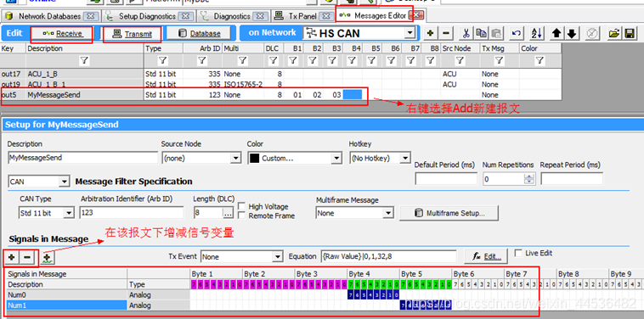Add signal with plus under Signals in Message
The width and height of the screenshot is (644, 319).
click(12, 258)
